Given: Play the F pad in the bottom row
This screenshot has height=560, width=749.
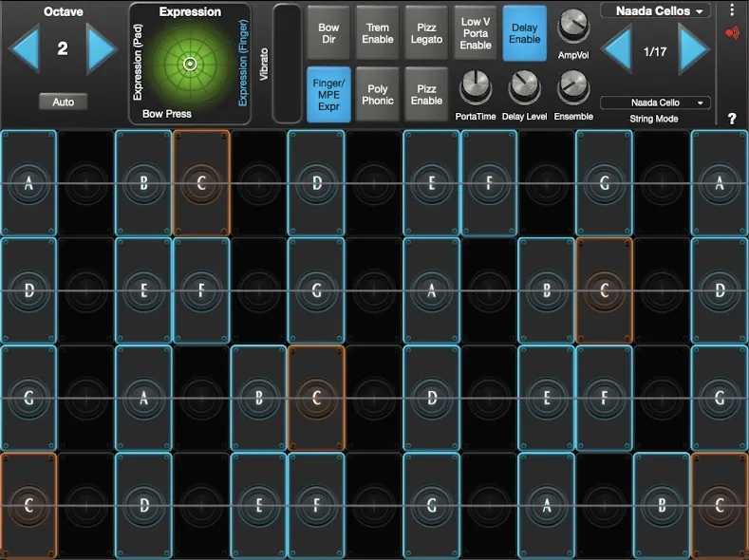Looking at the screenshot, I should [x=316, y=505].
